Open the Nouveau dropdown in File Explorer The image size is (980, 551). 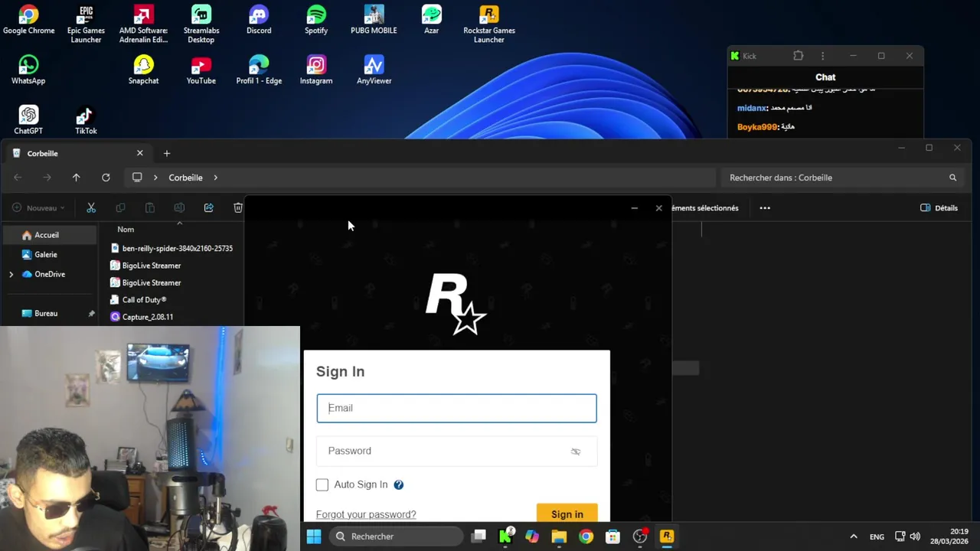coord(38,208)
